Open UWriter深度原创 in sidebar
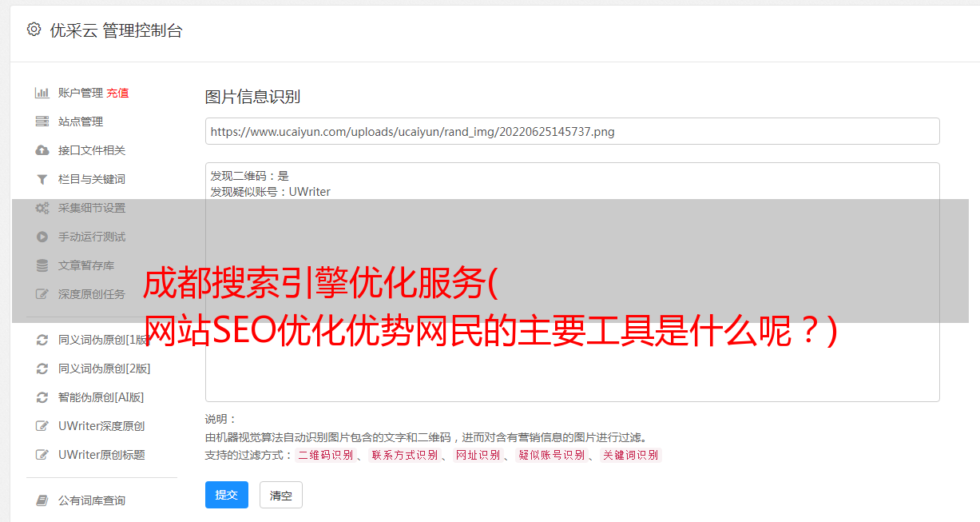The image size is (980, 522). pos(101,426)
